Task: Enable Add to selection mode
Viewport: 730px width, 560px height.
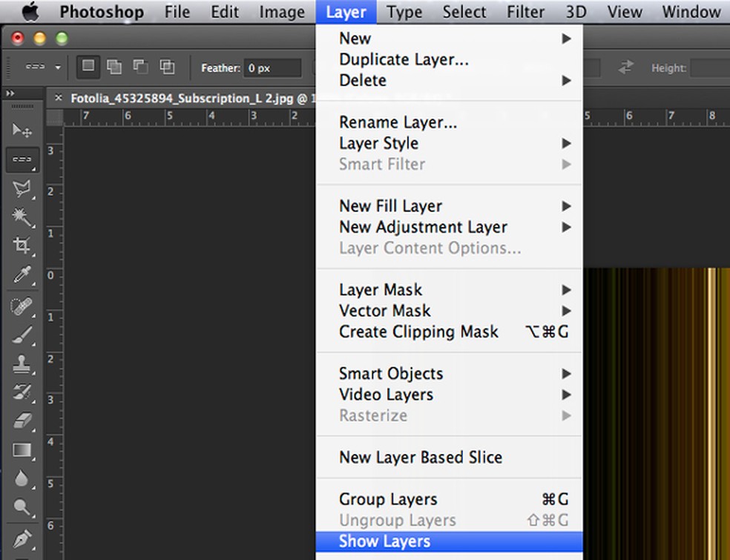Action: click(114, 67)
